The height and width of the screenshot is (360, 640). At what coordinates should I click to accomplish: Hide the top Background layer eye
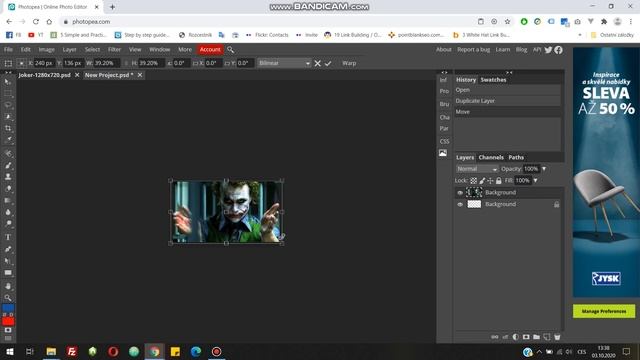click(x=460, y=193)
